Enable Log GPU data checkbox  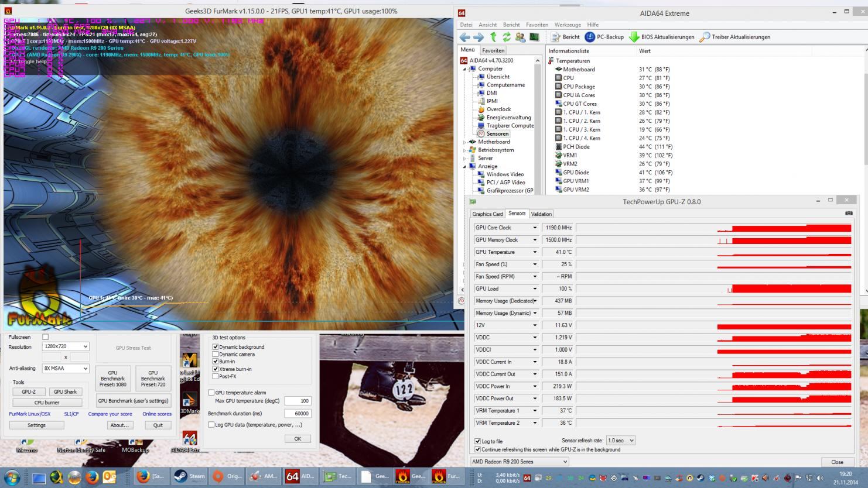(211, 425)
